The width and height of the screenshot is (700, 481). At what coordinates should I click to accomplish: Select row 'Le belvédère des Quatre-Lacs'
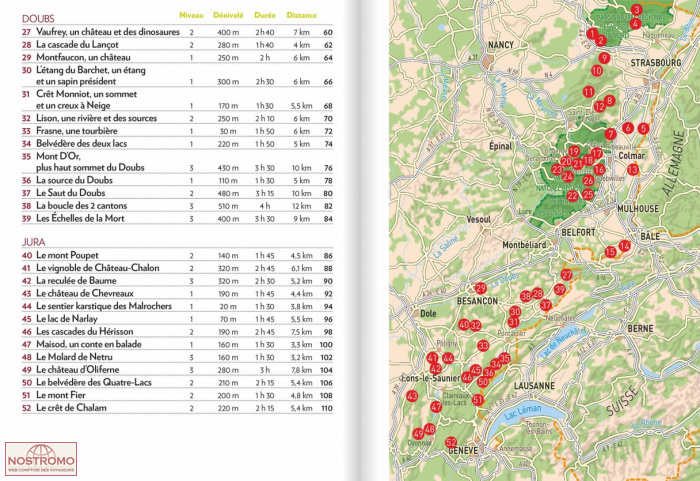point(177,383)
